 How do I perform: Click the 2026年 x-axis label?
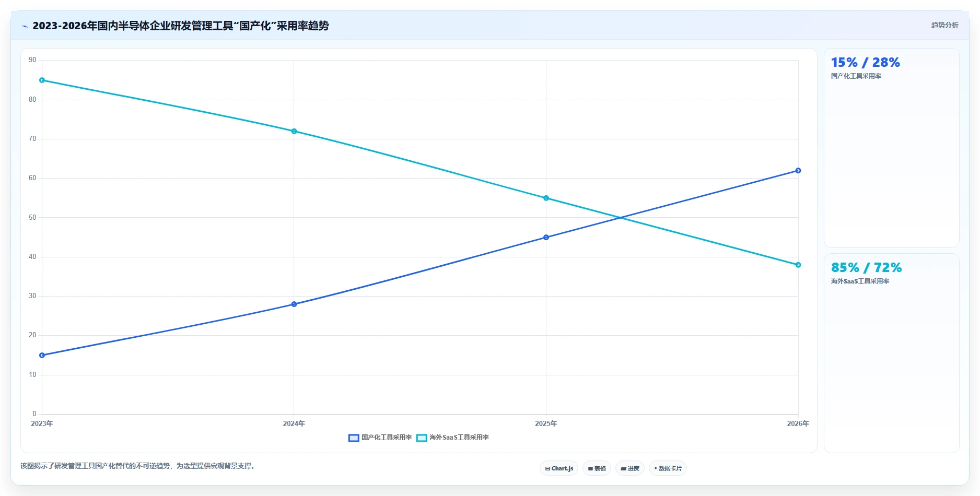[798, 423]
